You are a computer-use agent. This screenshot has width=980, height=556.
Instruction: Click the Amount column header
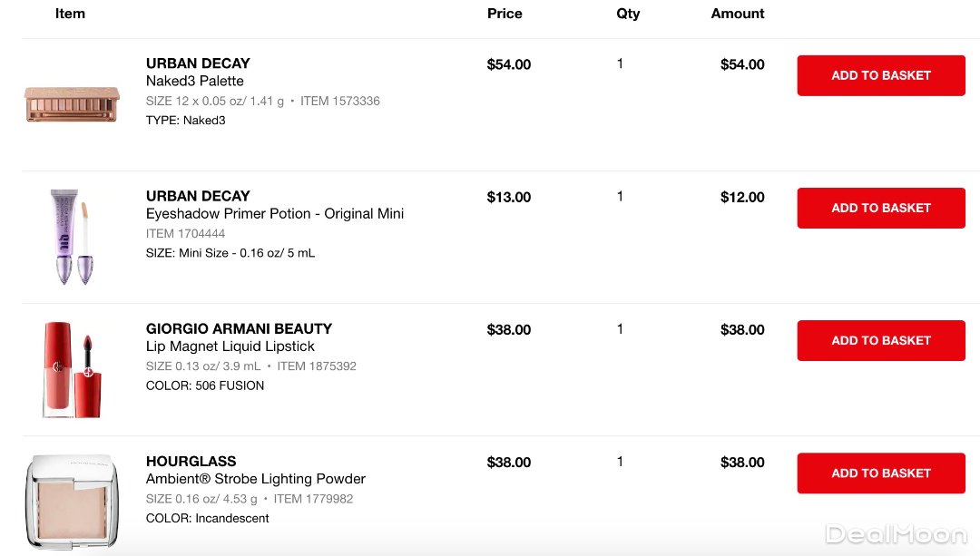737,14
